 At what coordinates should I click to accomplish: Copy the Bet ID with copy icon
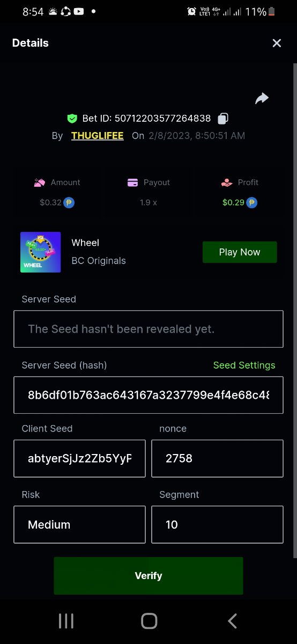(x=224, y=118)
